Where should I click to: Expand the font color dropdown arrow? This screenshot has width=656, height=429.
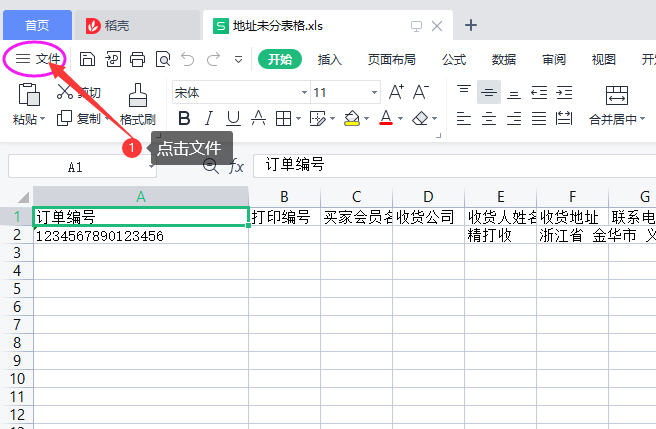point(400,119)
